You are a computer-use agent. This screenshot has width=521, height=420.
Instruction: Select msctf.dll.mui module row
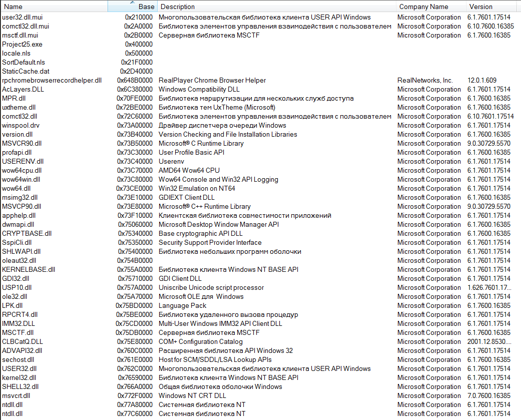[260, 35]
